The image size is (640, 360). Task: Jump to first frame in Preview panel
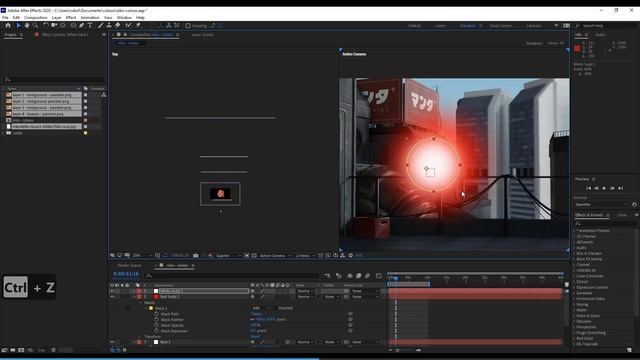point(588,188)
